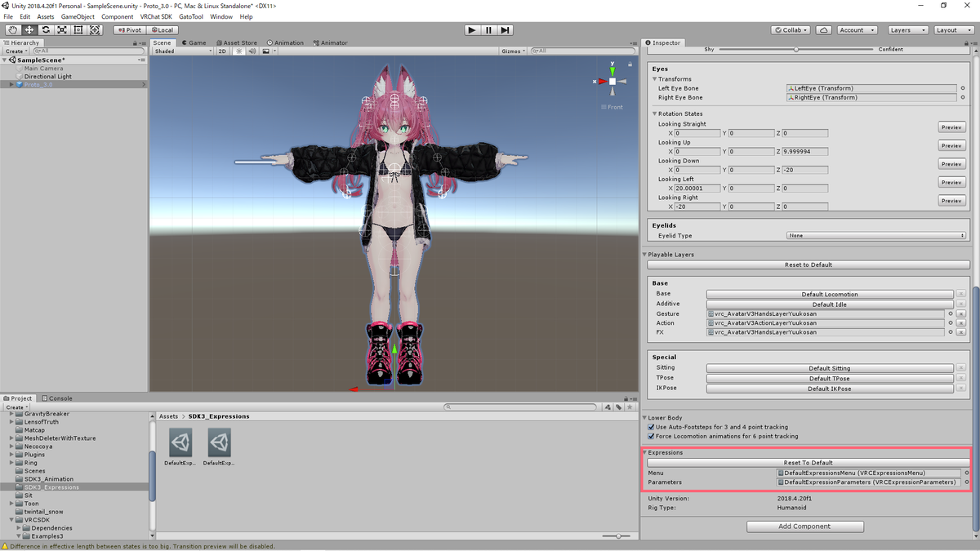Select the Rotate tool
Image resolution: width=980 pixels, height=551 pixels.
46,29
